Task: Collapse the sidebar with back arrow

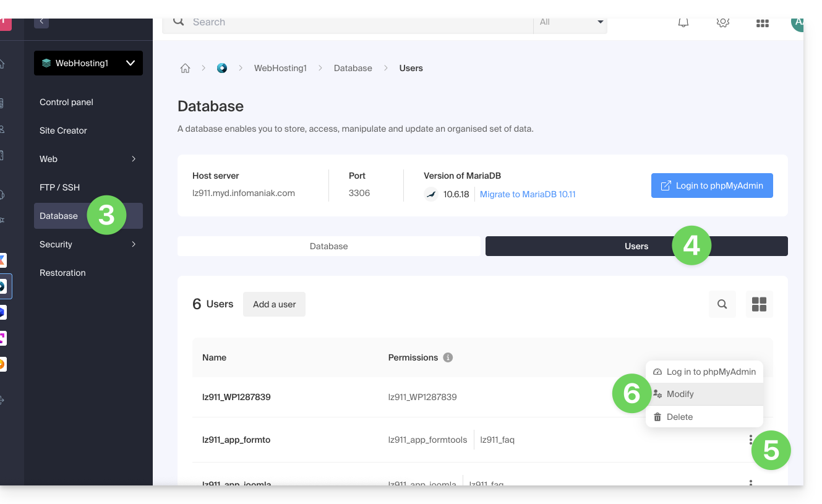Action: (x=41, y=22)
